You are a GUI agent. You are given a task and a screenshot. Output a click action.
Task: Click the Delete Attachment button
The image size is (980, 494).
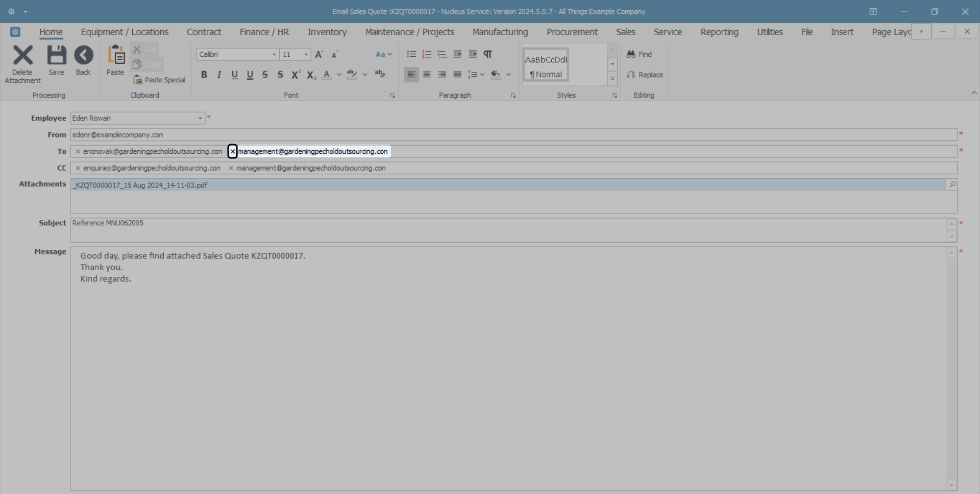[22, 64]
